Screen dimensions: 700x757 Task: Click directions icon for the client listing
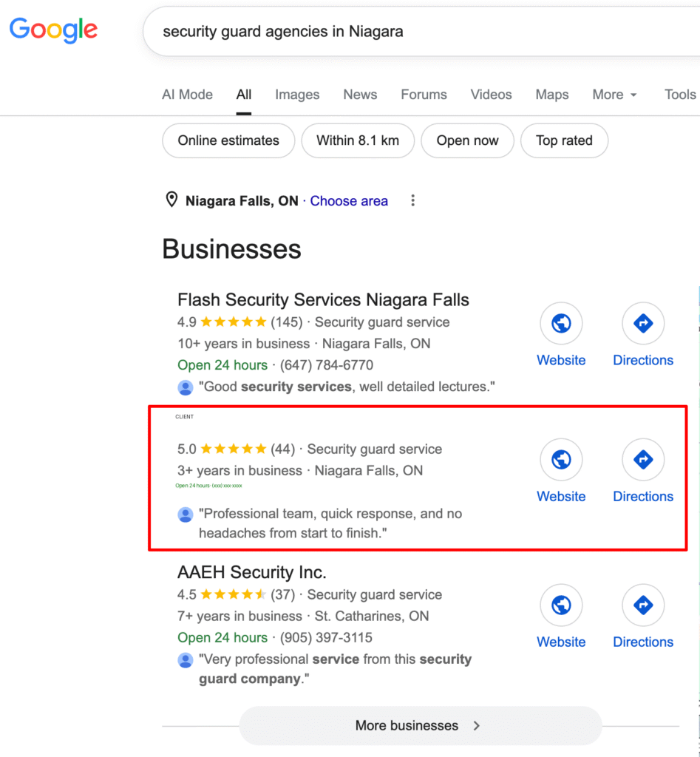(x=643, y=459)
